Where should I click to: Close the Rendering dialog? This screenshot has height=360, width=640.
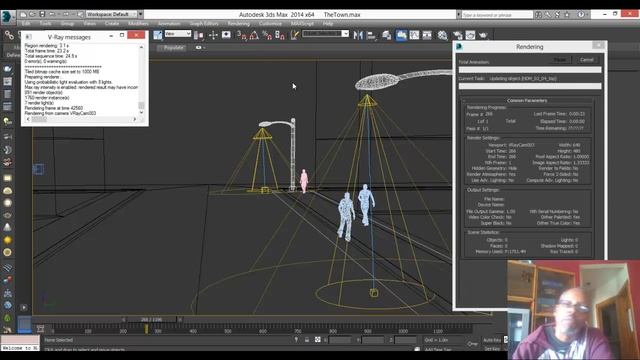598,45
